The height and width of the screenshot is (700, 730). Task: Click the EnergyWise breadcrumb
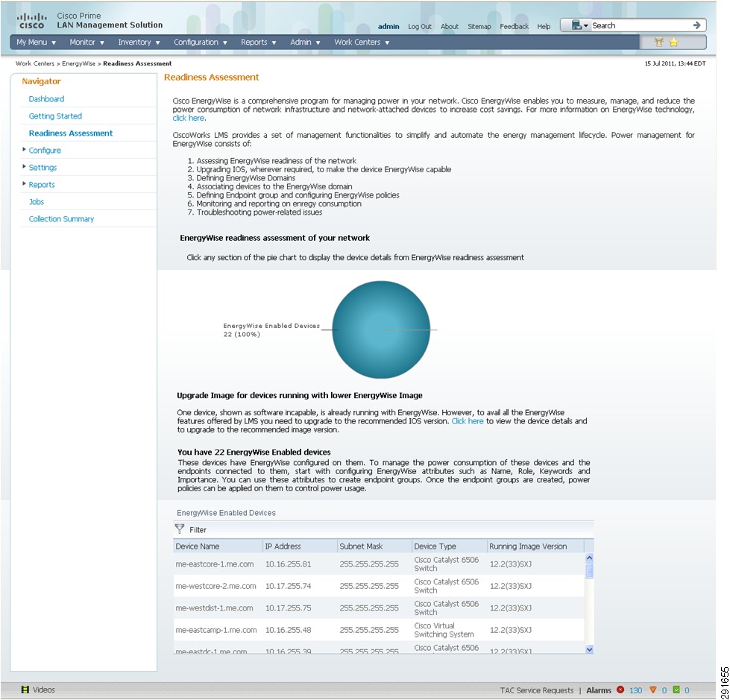[x=79, y=63]
